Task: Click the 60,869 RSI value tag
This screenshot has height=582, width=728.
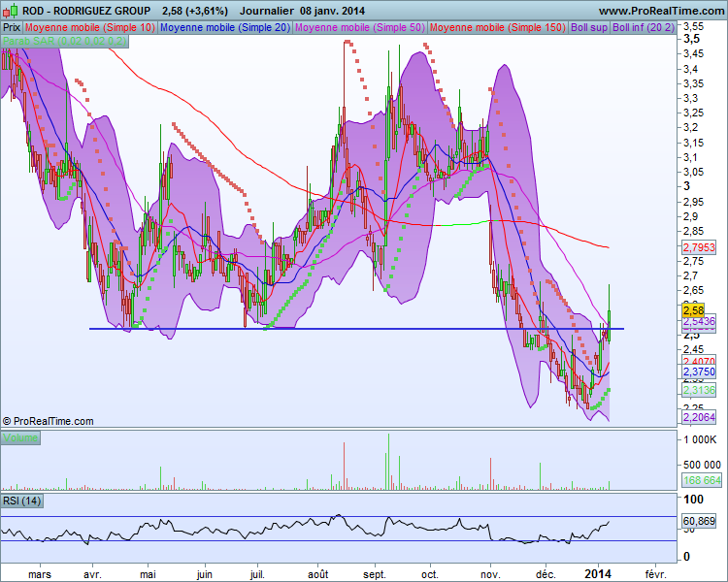Action: click(699, 521)
